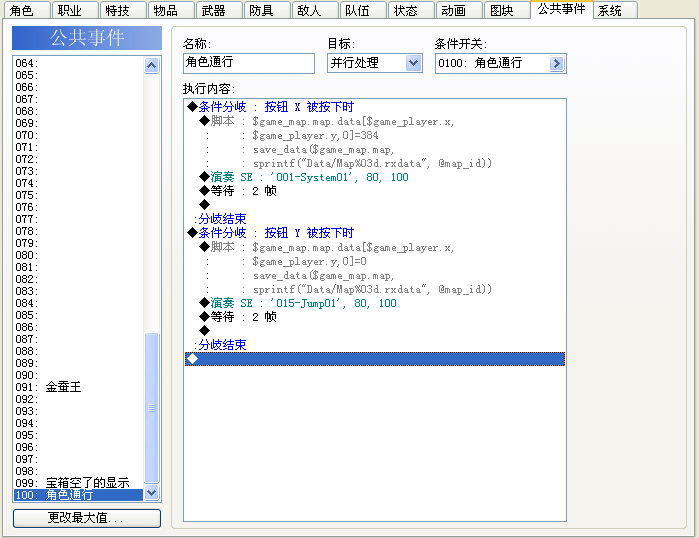Select the 公共事件 tab

pos(561,9)
